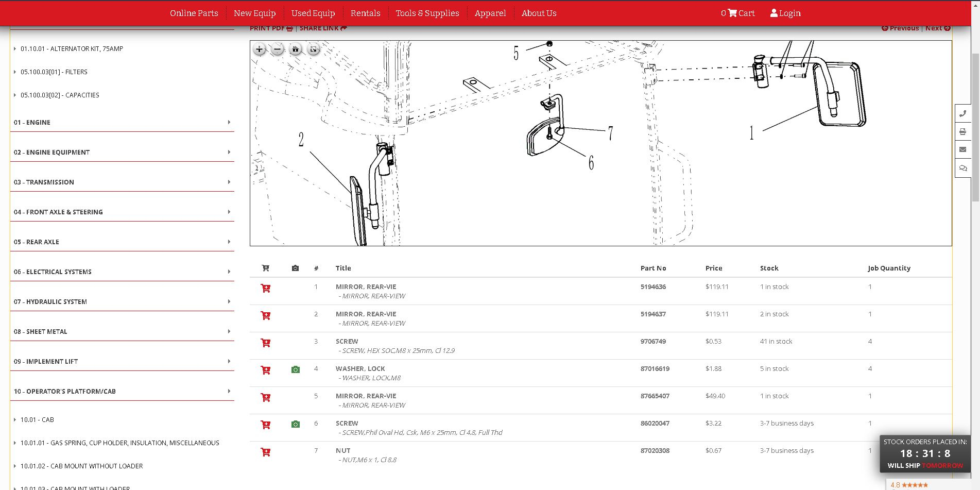Open 10.01.01 - GAS SPRING, CUP HOLDER item
Viewport: 980px width, 490px height.
120,443
